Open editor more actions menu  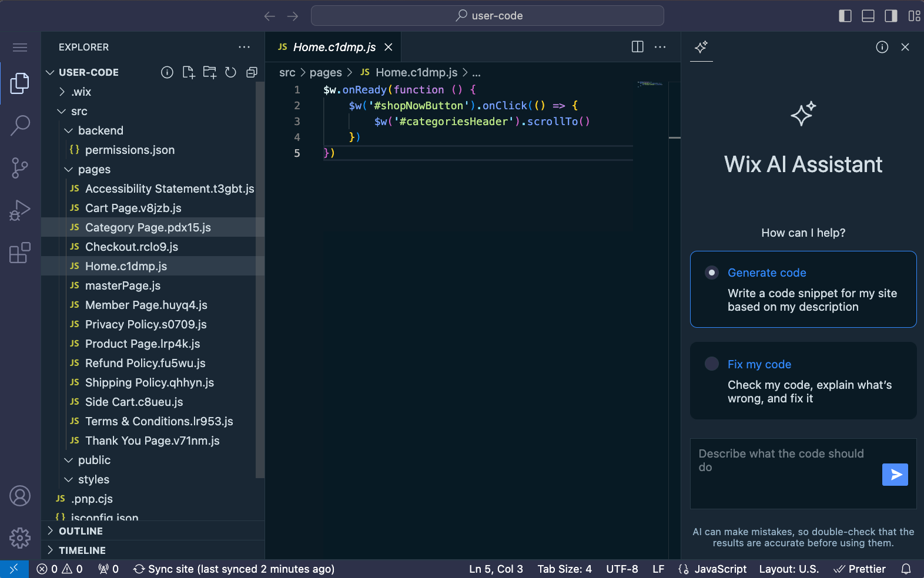tap(660, 47)
